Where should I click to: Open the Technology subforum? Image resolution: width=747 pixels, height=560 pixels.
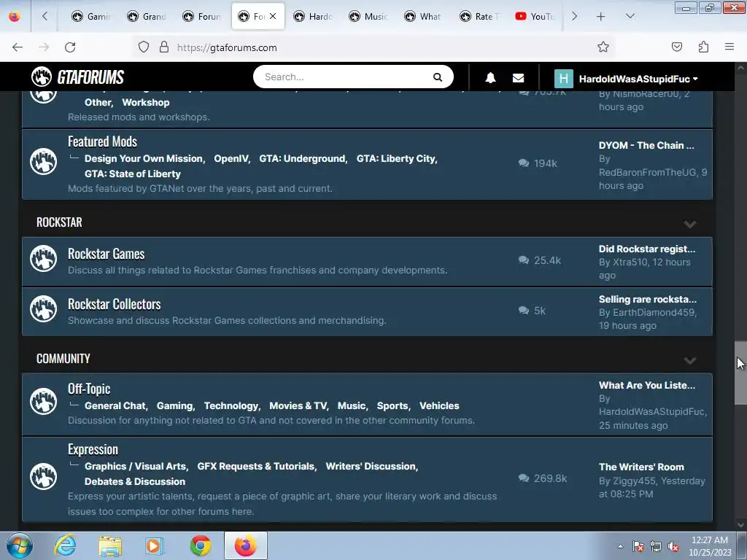point(231,405)
